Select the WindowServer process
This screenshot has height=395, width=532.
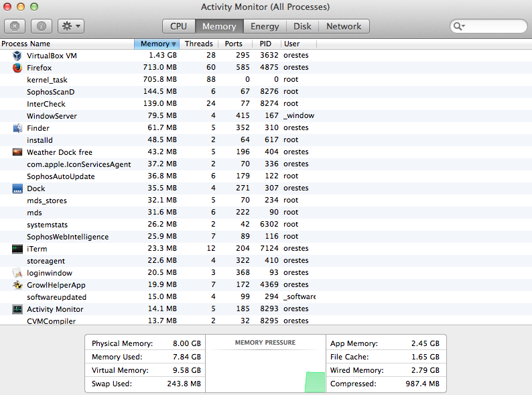266,116
